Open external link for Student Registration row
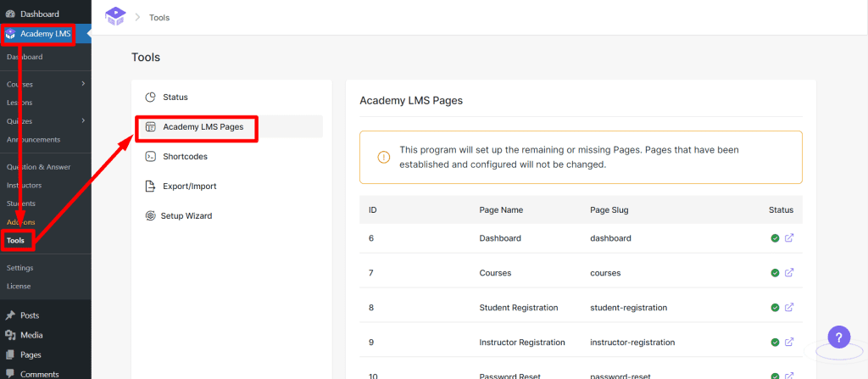This screenshot has width=868, height=379. point(789,308)
